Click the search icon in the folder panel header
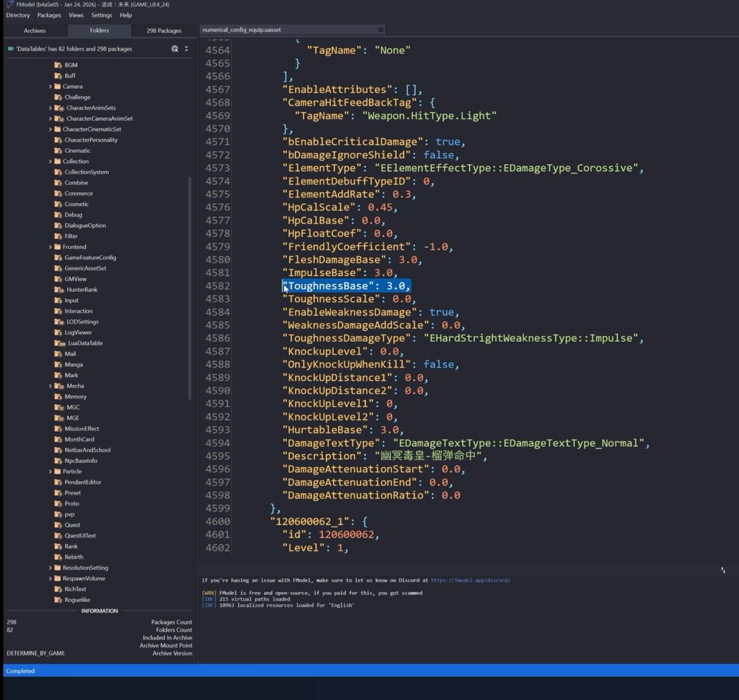This screenshot has width=739, height=700. 174,49
